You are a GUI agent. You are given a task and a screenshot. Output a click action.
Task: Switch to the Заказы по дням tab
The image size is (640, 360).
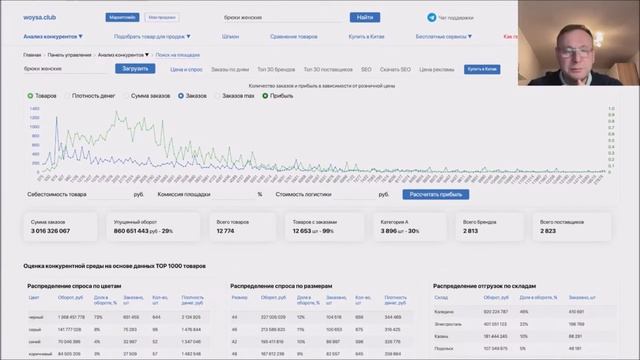tap(230, 69)
